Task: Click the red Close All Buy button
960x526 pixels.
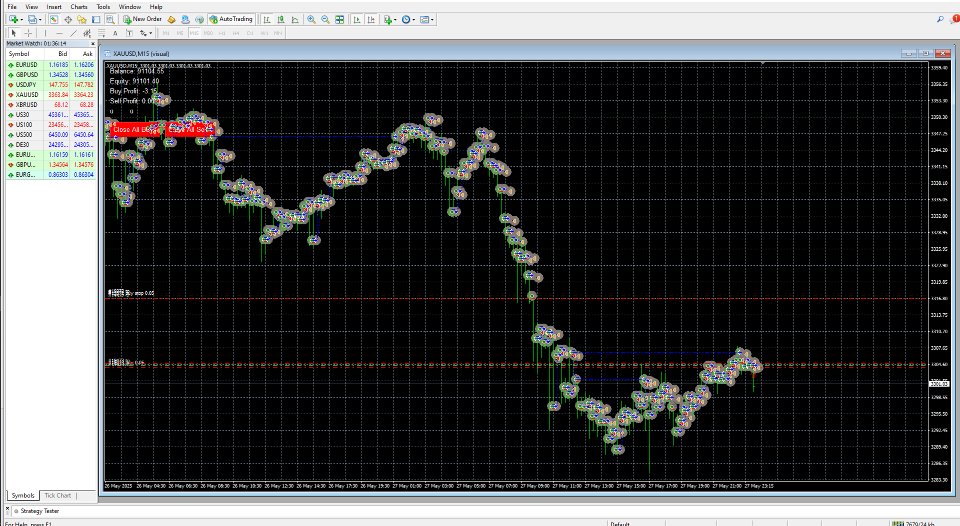Action: (135, 130)
